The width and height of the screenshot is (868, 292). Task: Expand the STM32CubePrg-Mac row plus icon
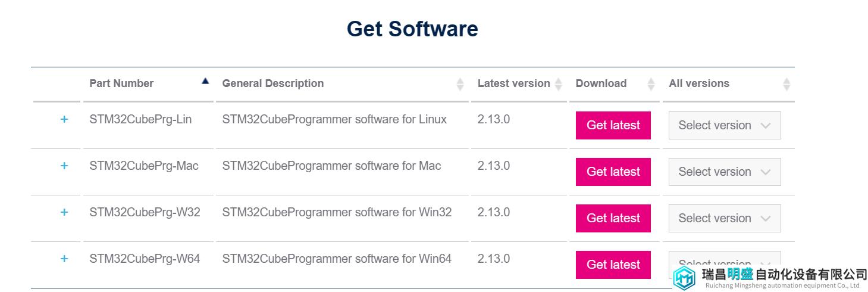(64, 166)
